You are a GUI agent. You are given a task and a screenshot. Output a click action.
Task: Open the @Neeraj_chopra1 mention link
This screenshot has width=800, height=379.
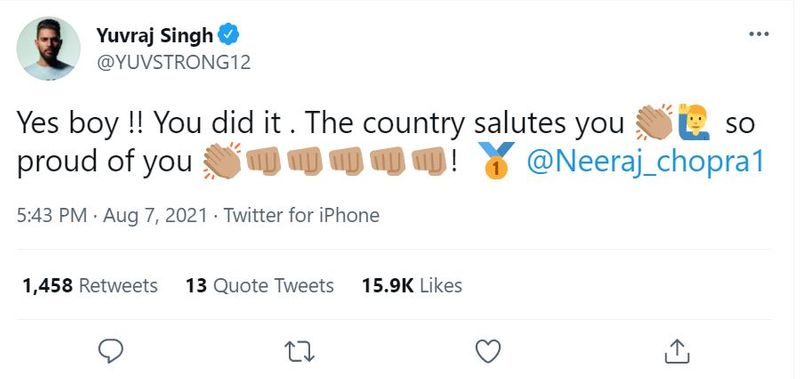coord(645,163)
